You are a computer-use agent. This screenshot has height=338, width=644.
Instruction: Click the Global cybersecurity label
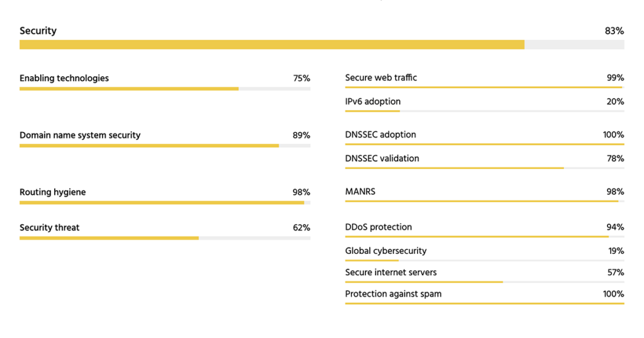(386, 251)
